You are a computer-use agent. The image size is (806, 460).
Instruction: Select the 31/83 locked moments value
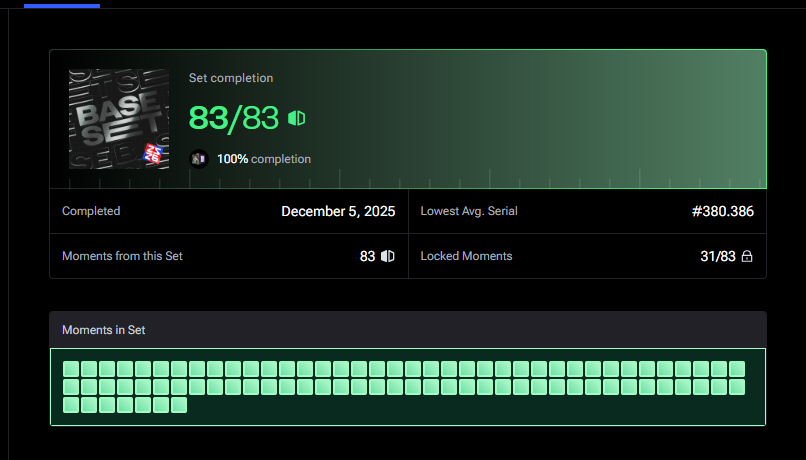pos(718,256)
